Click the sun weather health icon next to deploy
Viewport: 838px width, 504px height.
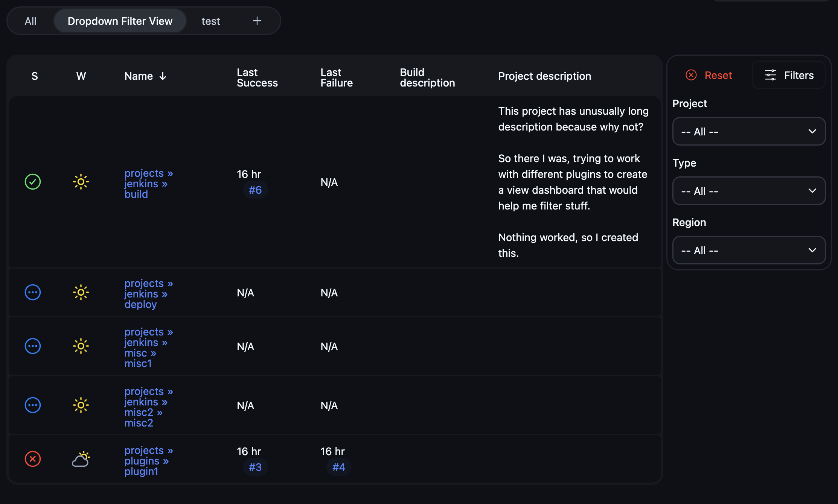[81, 292]
